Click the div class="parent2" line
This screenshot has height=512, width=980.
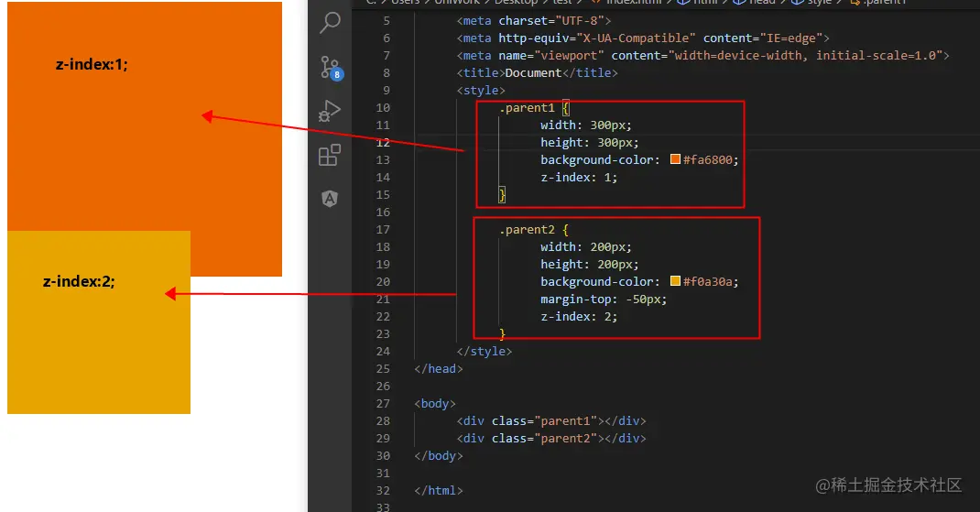[551, 438]
